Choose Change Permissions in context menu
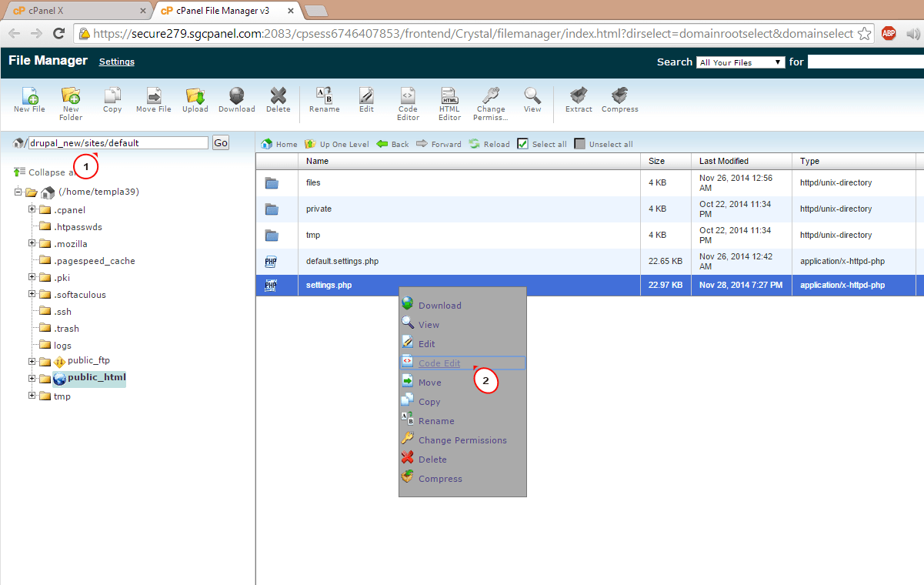This screenshot has width=924, height=585. [462, 440]
